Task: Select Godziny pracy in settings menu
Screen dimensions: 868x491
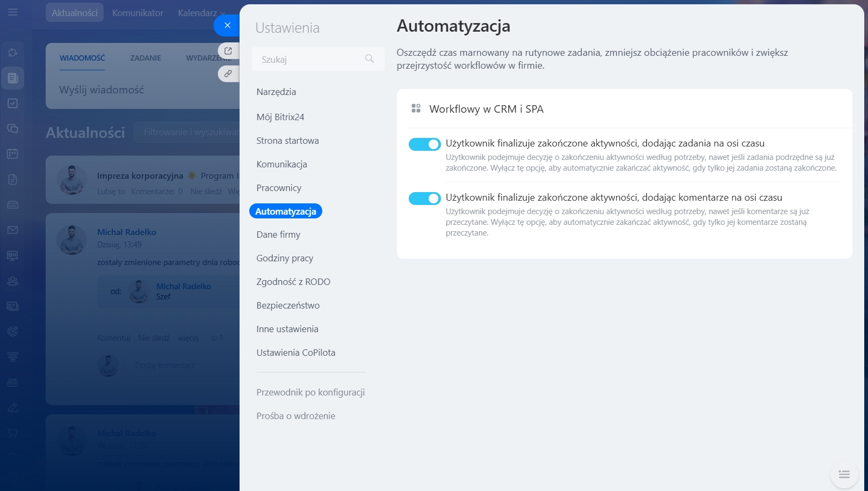Action: [x=285, y=258]
